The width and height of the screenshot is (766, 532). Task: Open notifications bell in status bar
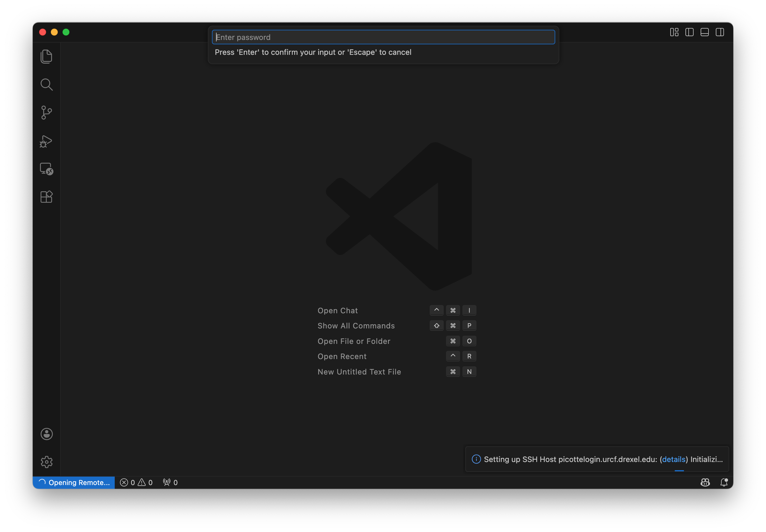[x=724, y=482]
